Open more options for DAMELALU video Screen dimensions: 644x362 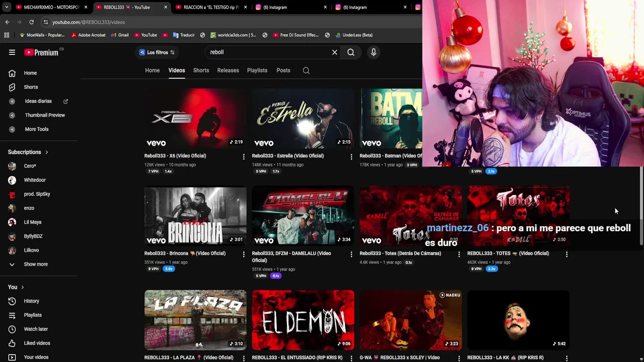click(x=351, y=254)
